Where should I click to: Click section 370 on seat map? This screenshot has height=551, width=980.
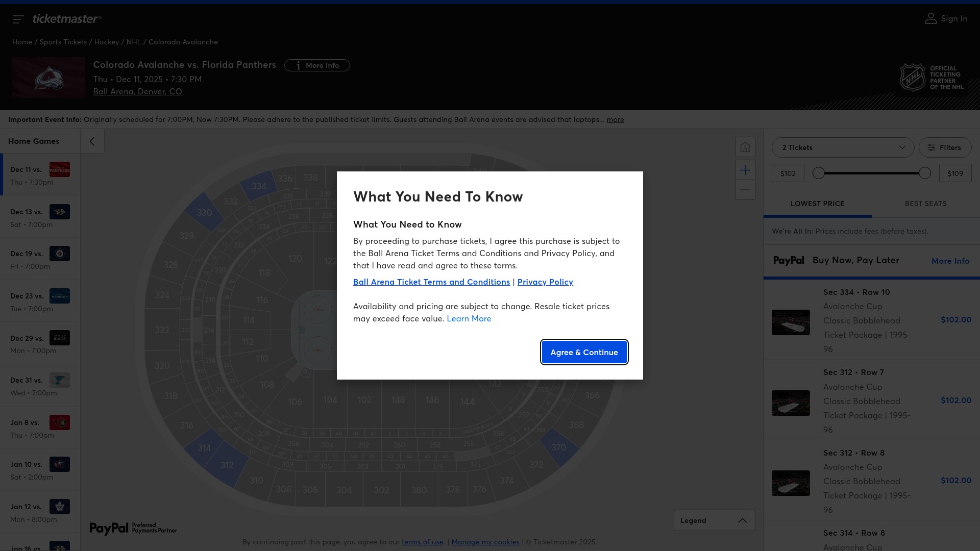pos(558,447)
